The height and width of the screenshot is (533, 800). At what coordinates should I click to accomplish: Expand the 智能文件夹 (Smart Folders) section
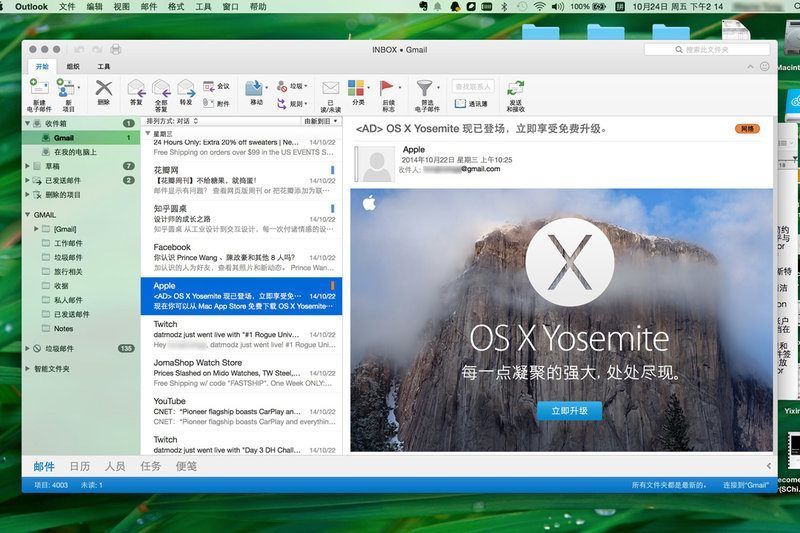(27, 368)
